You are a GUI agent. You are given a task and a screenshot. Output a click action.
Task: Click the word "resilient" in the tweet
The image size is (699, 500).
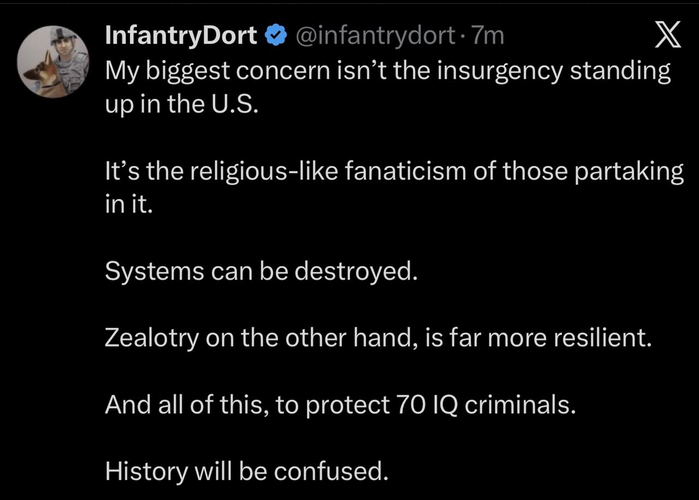[x=600, y=337]
